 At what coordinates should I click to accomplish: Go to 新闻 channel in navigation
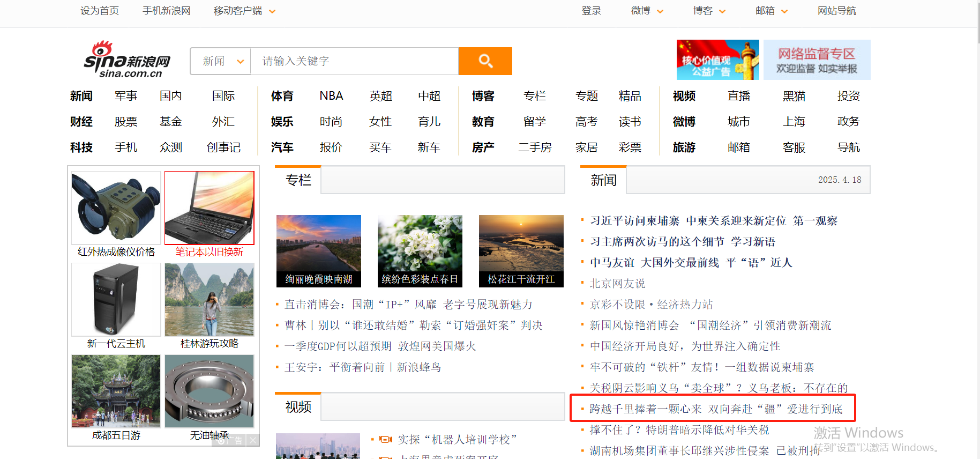coord(81,96)
